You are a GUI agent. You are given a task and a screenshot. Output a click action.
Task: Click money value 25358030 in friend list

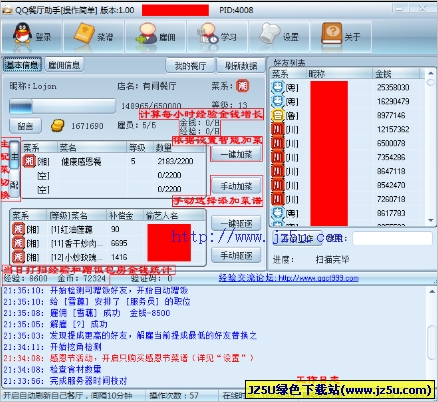click(x=393, y=87)
